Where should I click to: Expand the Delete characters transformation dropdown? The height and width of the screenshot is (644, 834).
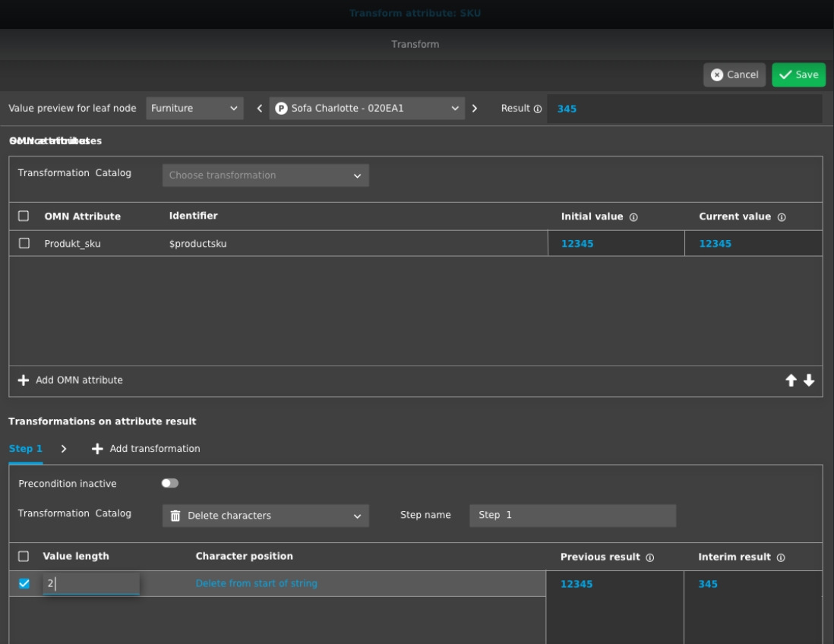click(x=265, y=516)
